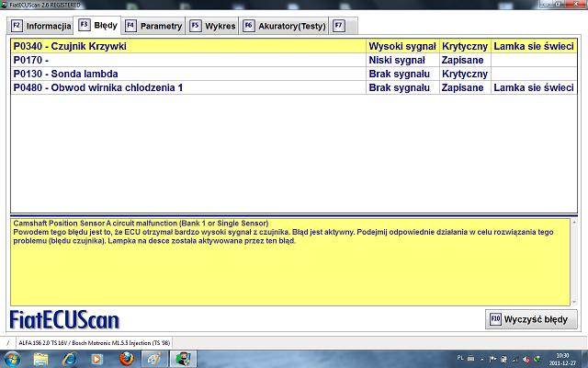Viewport: 588px width, 368px height.
Task: Open Windows Media Player from the taskbar
Action: pos(96,359)
